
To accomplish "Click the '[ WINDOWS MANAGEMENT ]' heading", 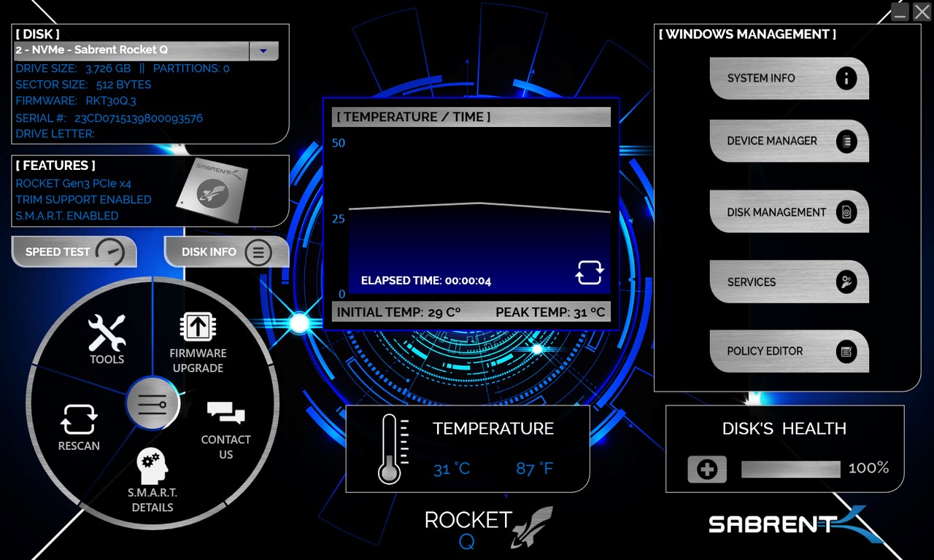I will 747,34.
